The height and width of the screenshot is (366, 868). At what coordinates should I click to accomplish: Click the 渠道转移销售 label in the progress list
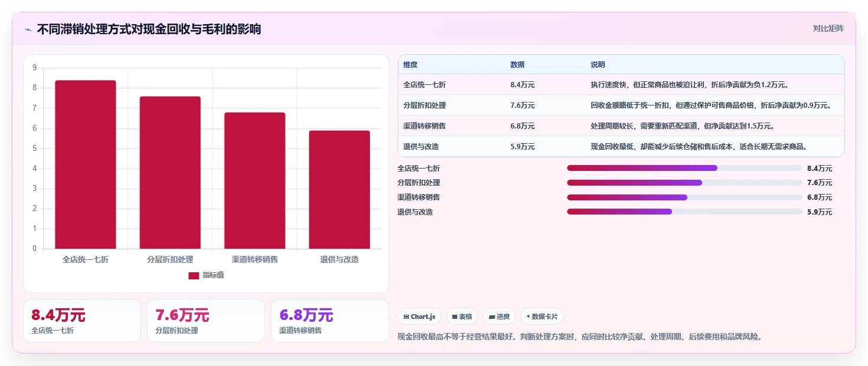(419, 197)
